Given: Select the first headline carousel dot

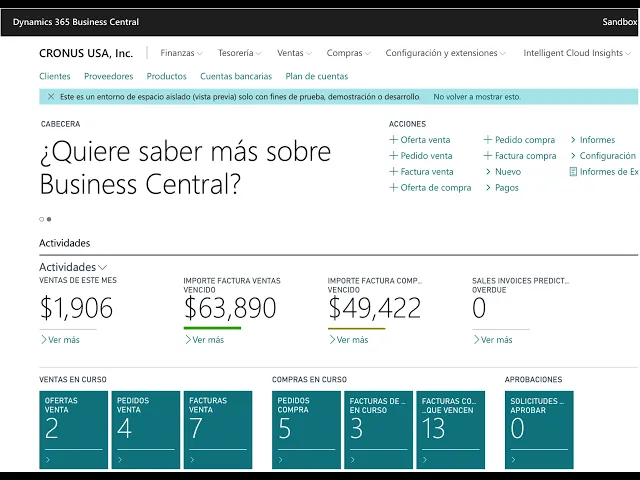Looking at the screenshot, I should tap(41, 219).
